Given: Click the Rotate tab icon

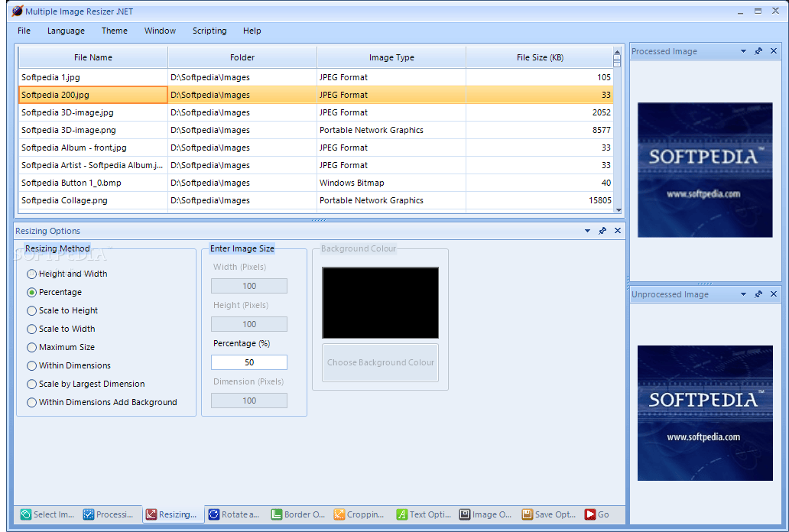Looking at the screenshot, I should (214, 514).
